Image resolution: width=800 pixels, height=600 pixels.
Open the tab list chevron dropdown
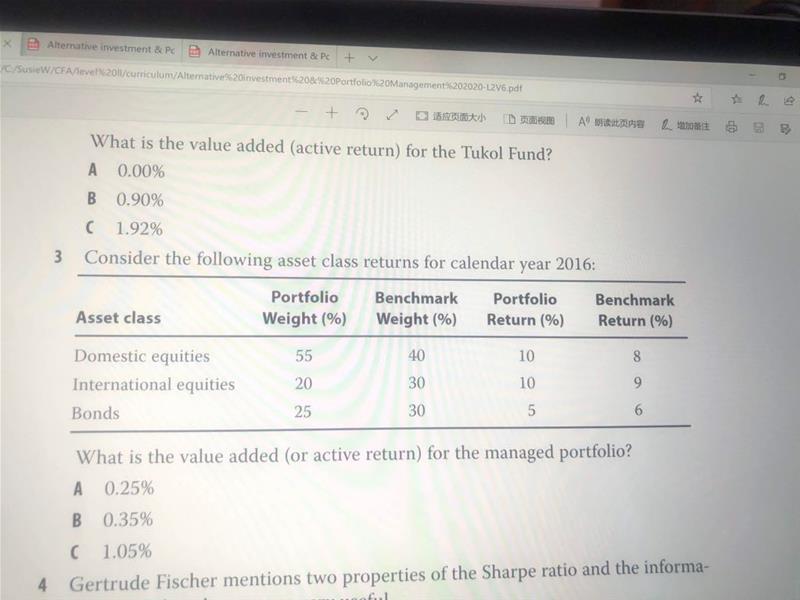coord(372,59)
